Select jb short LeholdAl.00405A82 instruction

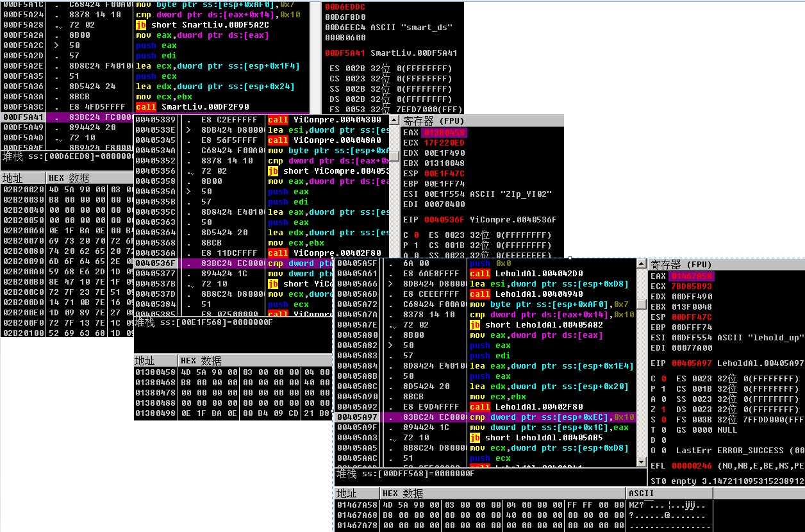(538, 325)
